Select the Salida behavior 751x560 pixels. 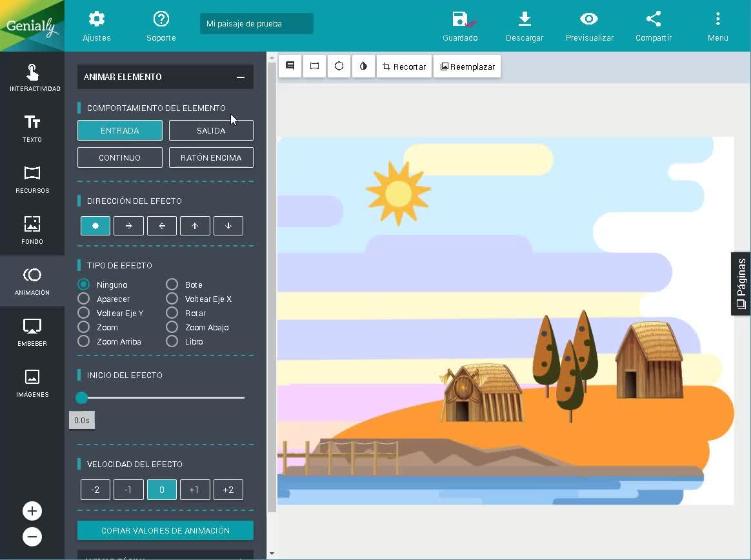point(211,130)
